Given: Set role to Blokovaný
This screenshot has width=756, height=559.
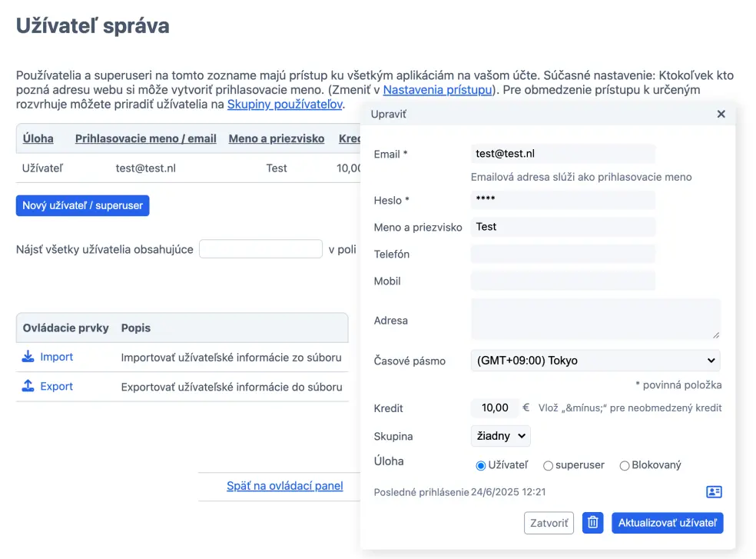Looking at the screenshot, I should pos(624,465).
